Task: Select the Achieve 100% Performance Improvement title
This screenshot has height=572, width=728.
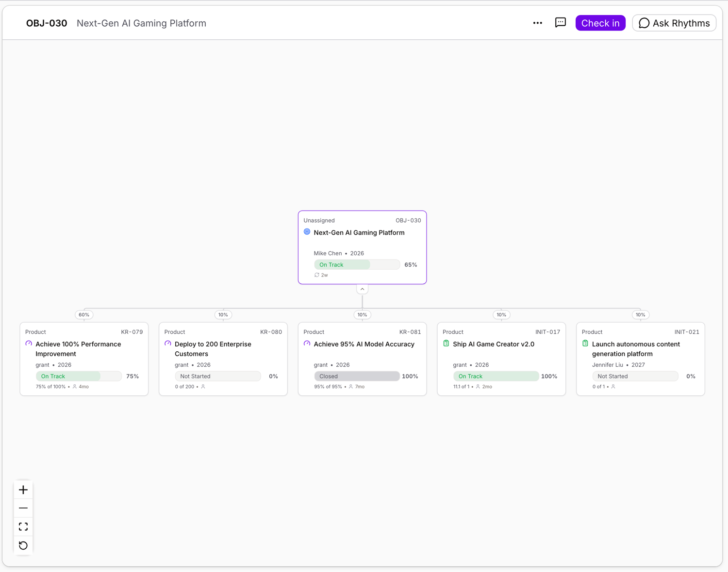Action: (x=78, y=349)
